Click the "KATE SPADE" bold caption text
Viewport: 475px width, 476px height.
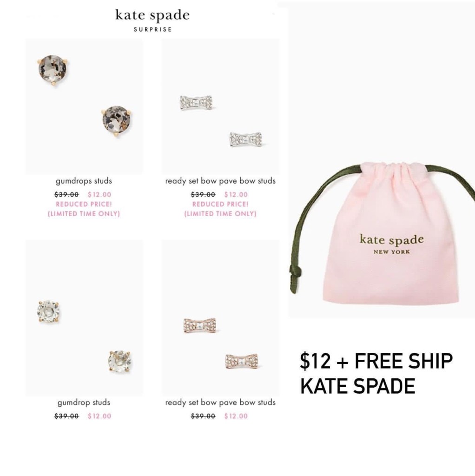[x=357, y=386]
